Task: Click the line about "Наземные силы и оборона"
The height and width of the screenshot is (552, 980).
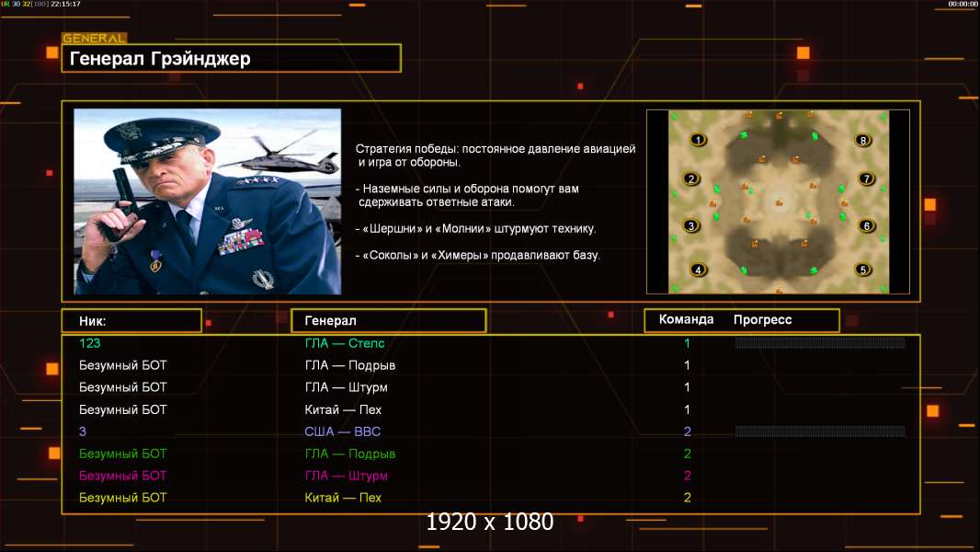Action: point(468,195)
